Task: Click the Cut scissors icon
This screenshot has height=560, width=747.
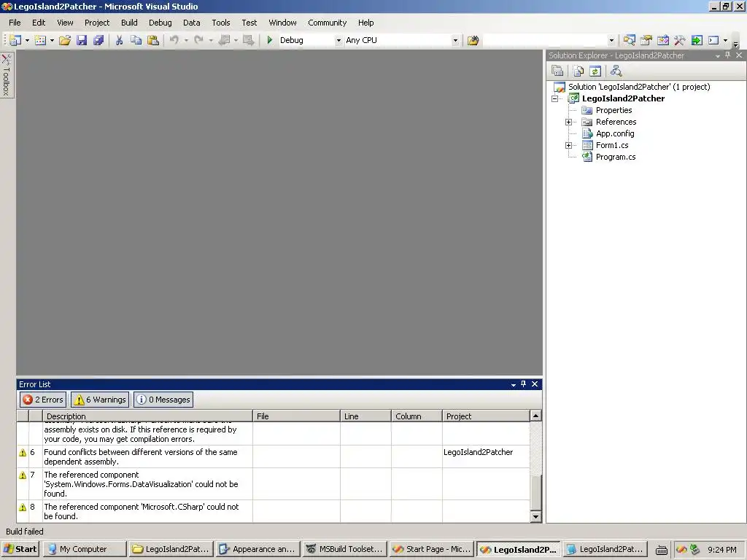Action: click(119, 41)
